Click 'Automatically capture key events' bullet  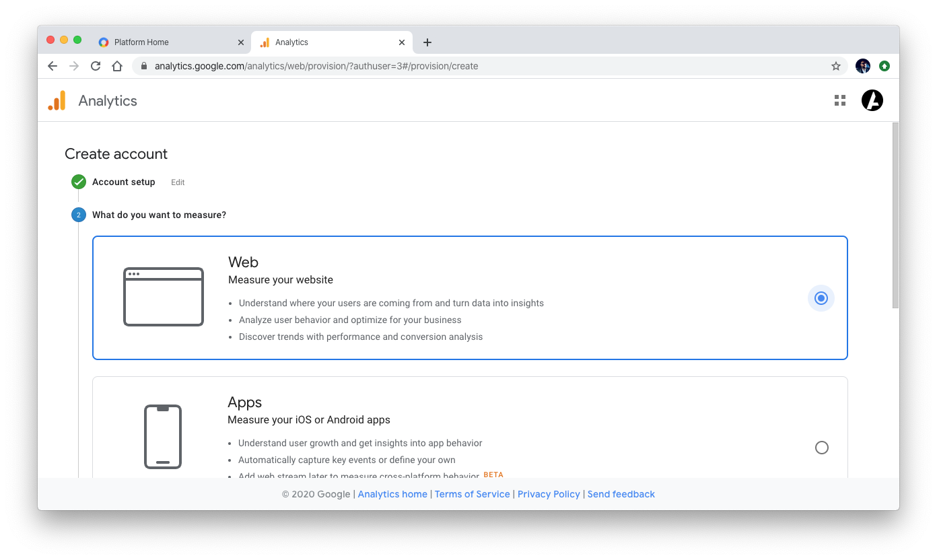(347, 460)
